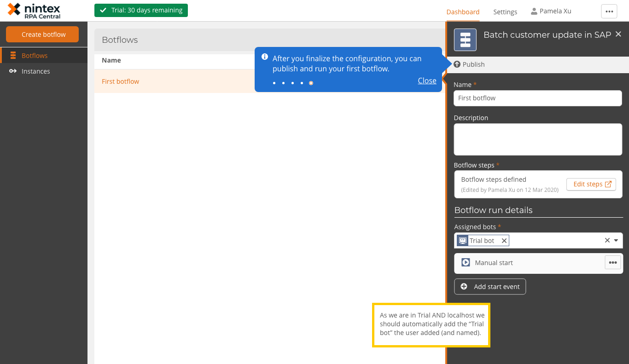The height and width of the screenshot is (364, 629).
Task: Click the Botflows sidebar icon
Action: pyautogui.click(x=13, y=56)
